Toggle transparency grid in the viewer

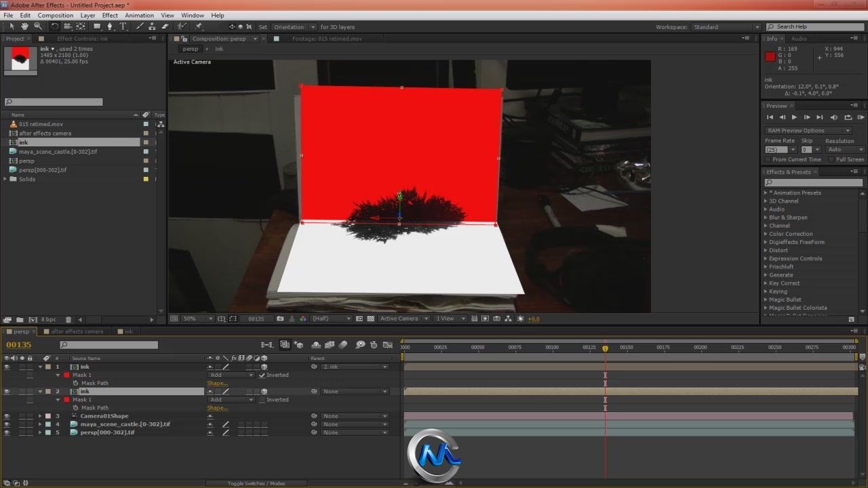pyautogui.click(x=370, y=319)
